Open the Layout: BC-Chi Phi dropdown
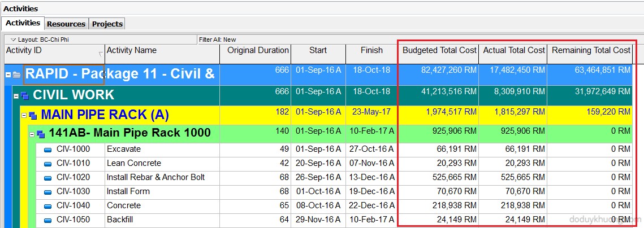The height and width of the screenshot is (228, 644). pos(12,40)
